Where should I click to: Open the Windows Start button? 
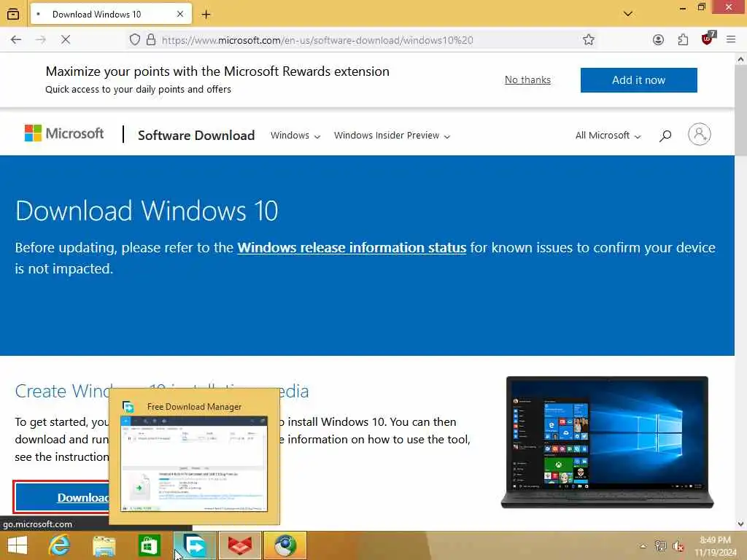click(x=18, y=545)
